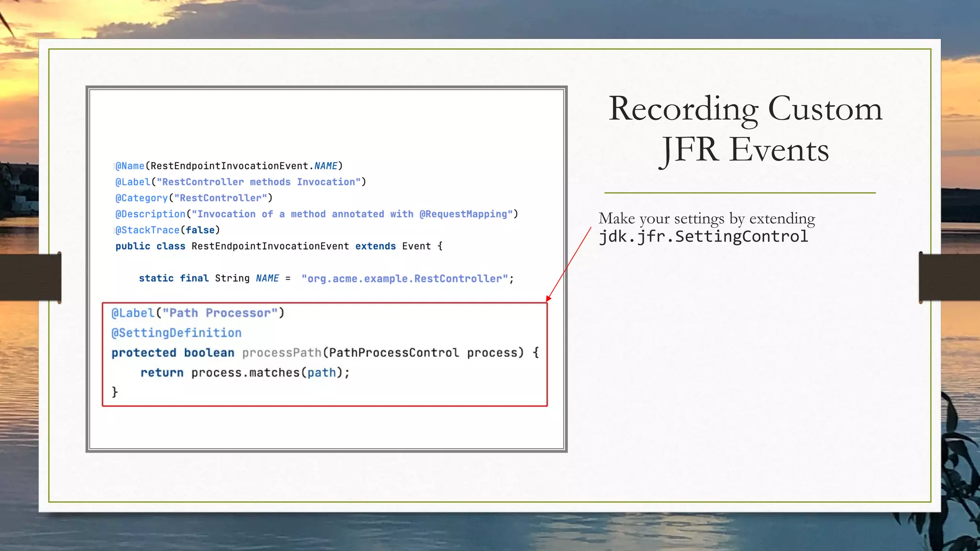980x551 pixels.
Task: Click the slide title 'Recording Custom JFR Events'
Action: (745, 130)
